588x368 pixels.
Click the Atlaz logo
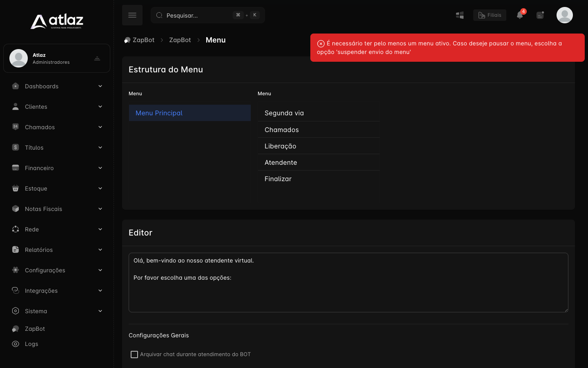tap(57, 22)
